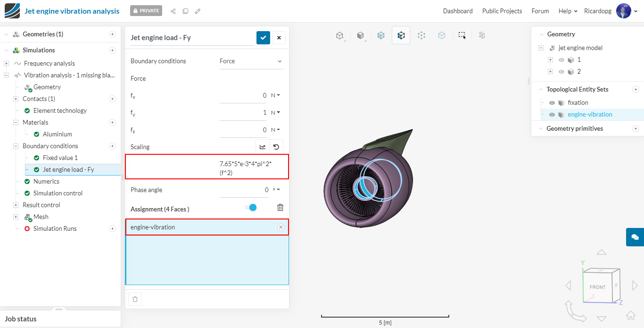Click the share project icon
This screenshot has height=328, width=644.
click(173, 11)
